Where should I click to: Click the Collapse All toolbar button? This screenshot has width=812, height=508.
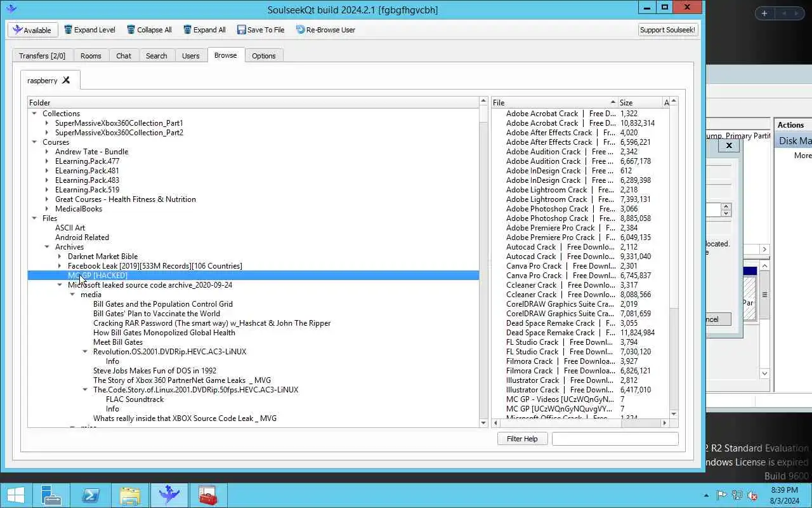(x=149, y=30)
